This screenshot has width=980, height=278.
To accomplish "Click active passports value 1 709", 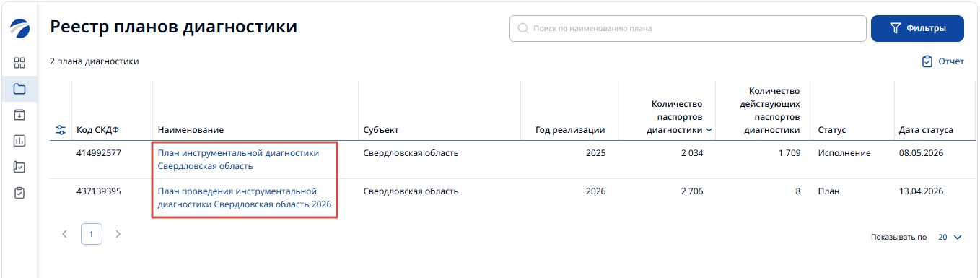I will pyautogui.click(x=789, y=153).
